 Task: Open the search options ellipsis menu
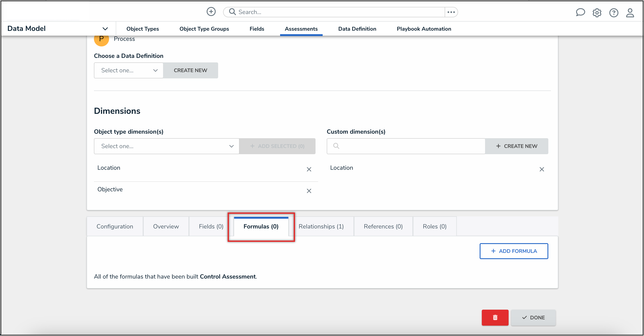(x=451, y=12)
